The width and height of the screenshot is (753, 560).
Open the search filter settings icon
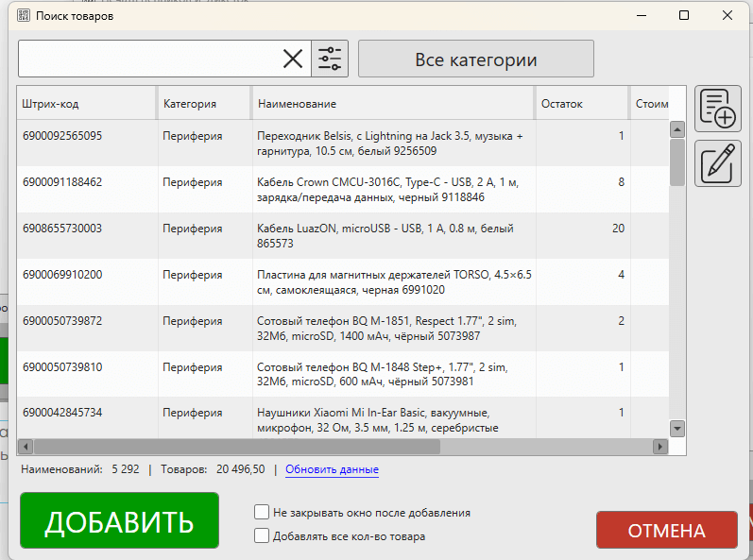(x=330, y=59)
